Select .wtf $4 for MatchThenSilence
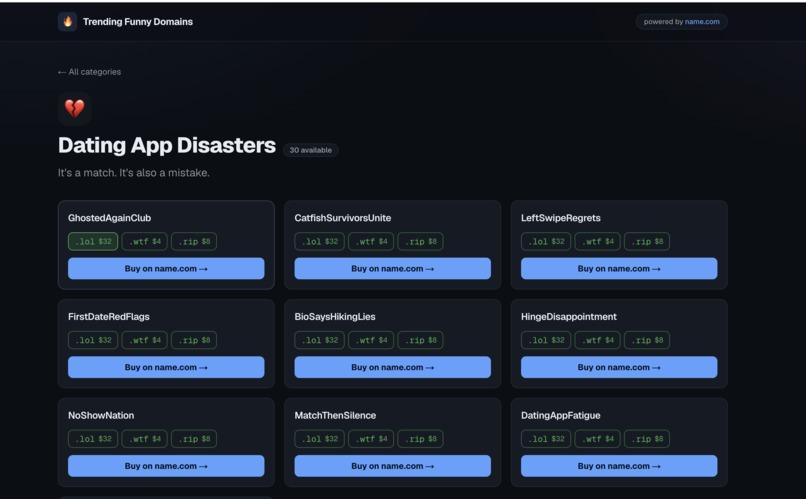 click(x=371, y=439)
